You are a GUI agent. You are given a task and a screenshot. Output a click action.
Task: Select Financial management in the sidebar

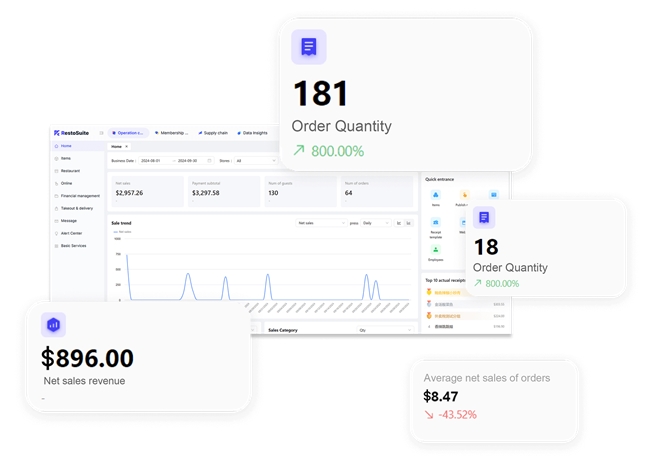[x=79, y=196]
